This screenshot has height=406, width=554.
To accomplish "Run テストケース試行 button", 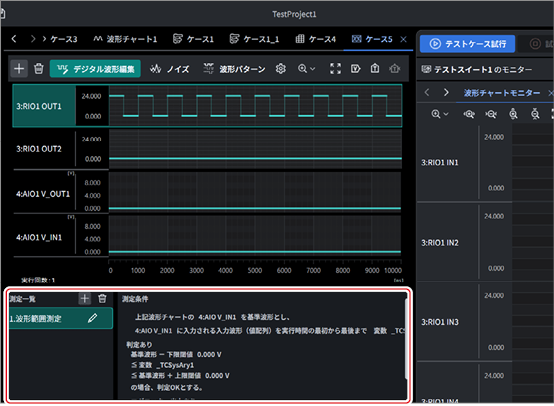I will pyautogui.click(x=467, y=44).
